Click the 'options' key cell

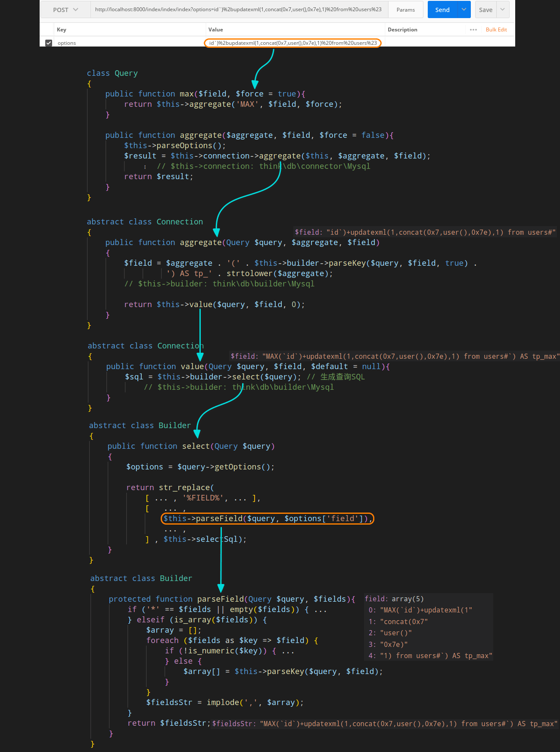click(129, 43)
